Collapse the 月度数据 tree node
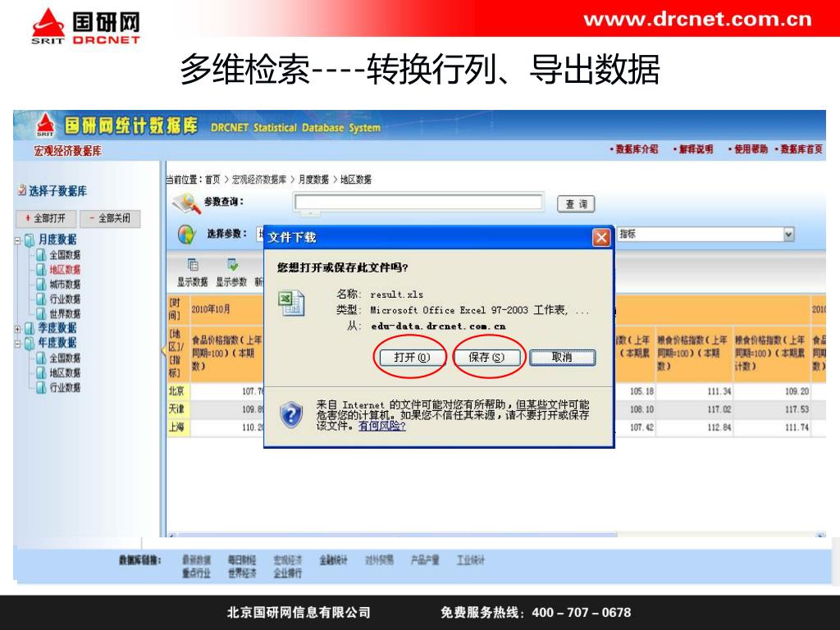The width and height of the screenshot is (840, 630). click(18, 240)
